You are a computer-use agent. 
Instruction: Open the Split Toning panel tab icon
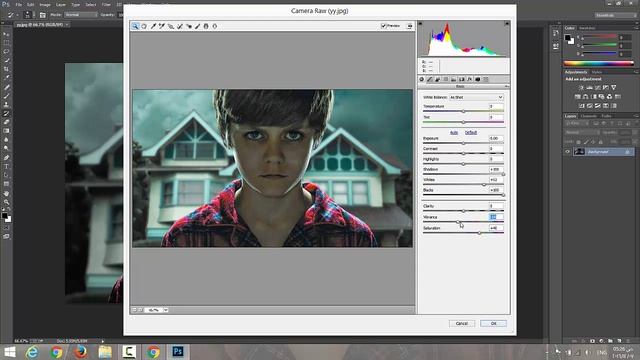(x=453, y=79)
